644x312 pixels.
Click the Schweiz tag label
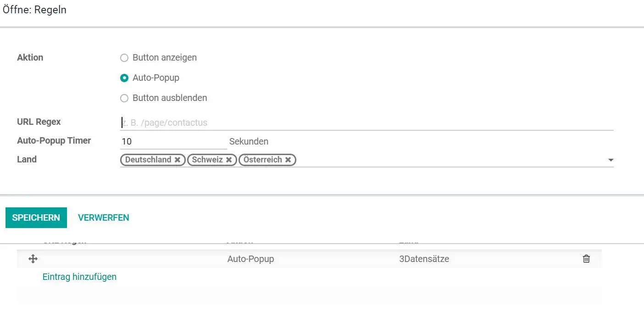pos(207,160)
